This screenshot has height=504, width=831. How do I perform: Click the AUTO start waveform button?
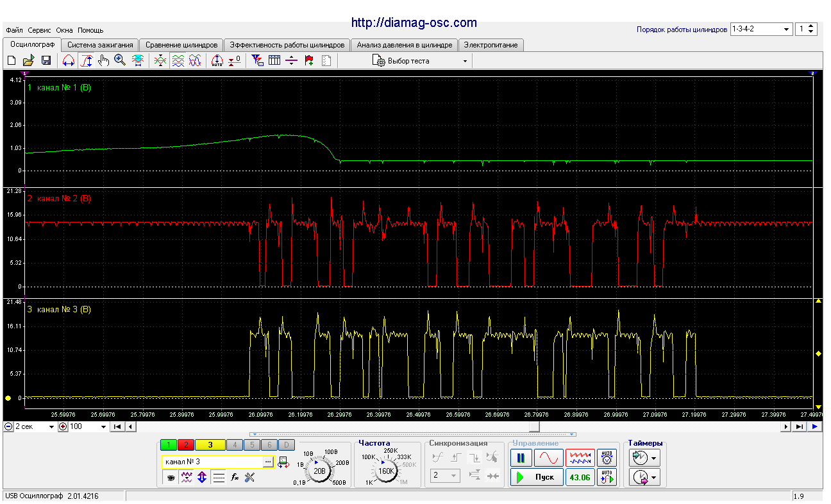tap(607, 478)
